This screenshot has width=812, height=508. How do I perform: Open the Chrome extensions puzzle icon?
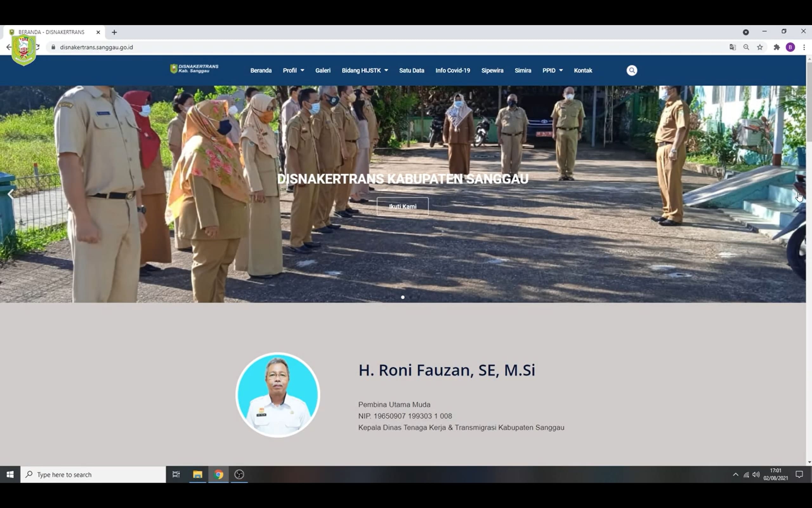pyautogui.click(x=776, y=47)
